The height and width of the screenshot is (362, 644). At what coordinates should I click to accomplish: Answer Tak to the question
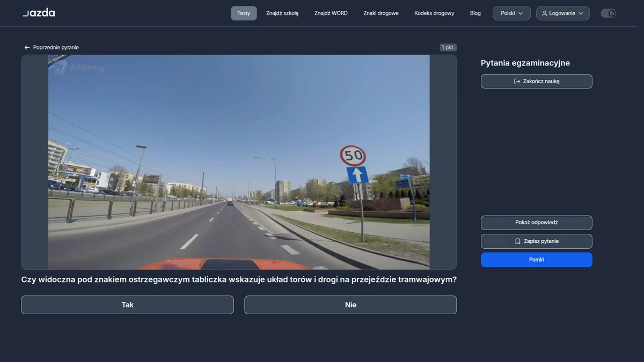[x=127, y=305]
